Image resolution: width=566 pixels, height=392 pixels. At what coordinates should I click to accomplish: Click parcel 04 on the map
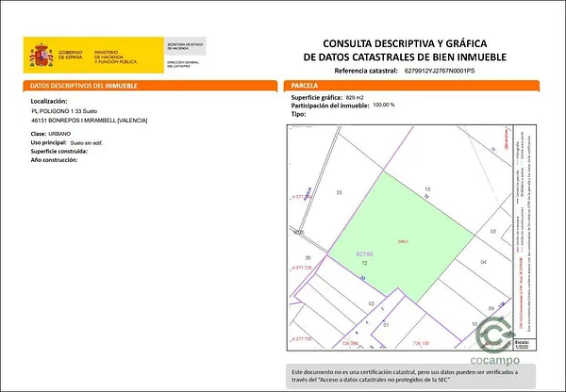click(x=484, y=261)
